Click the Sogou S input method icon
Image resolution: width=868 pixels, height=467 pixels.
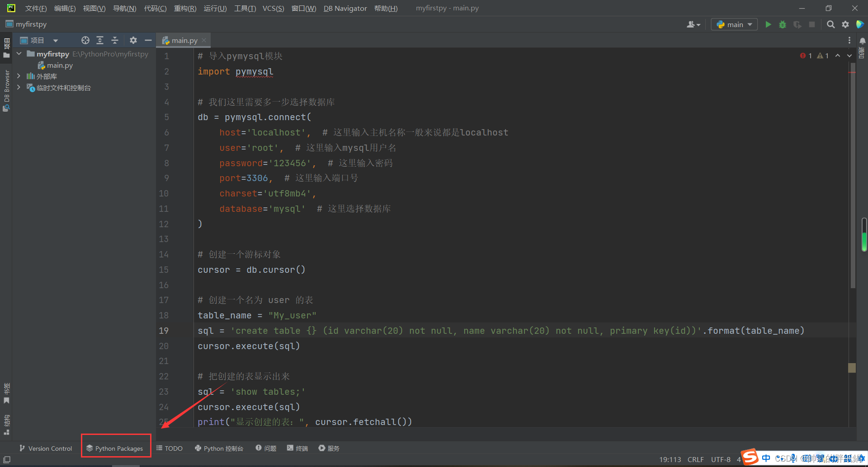click(750, 457)
